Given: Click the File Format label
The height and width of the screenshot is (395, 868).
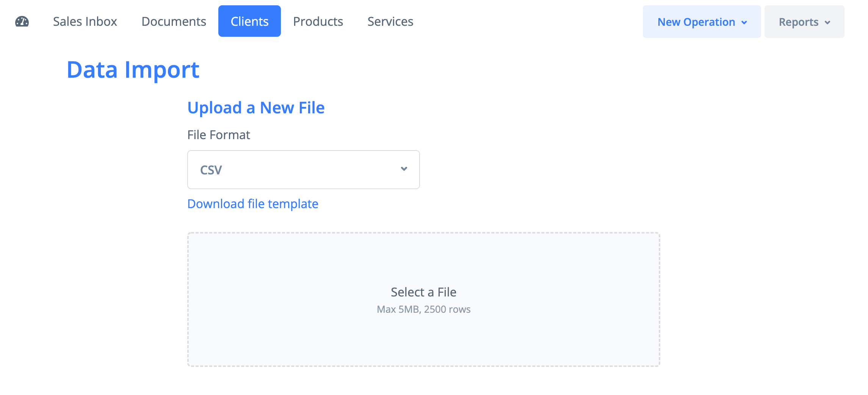Looking at the screenshot, I should (219, 135).
